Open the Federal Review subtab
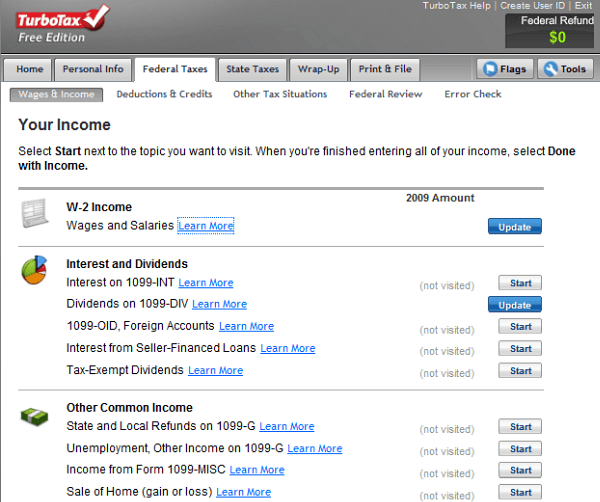This screenshot has width=600, height=502. (x=386, y=94)
